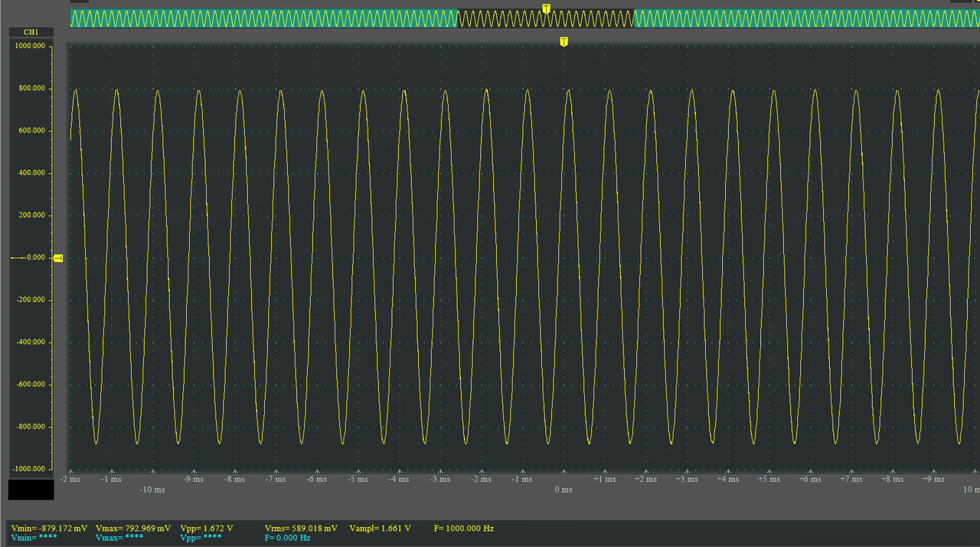
Task: Click the cyan Vmin= **** readout
Action: [35, 538]
